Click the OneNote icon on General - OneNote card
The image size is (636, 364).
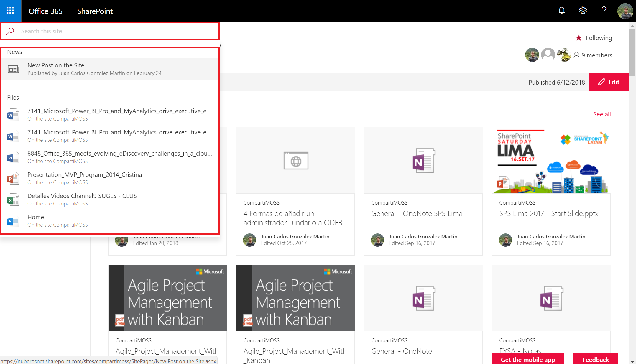[424, 298]
